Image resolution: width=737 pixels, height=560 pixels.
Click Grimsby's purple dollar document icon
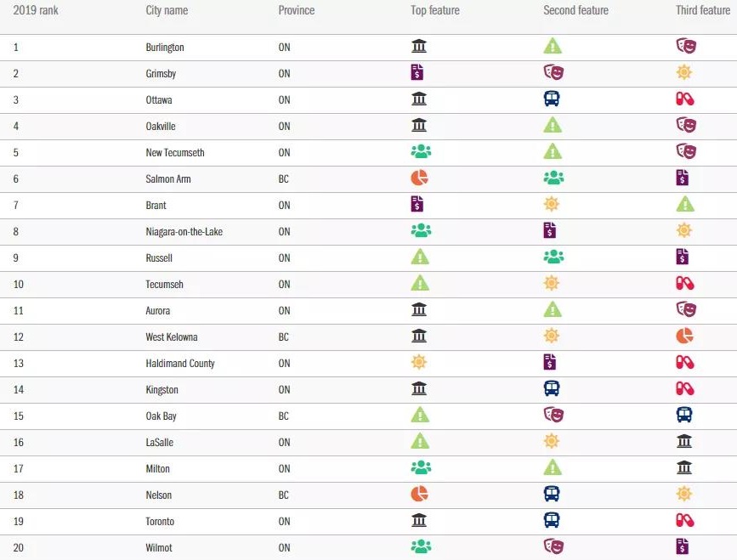click(417, 73)
